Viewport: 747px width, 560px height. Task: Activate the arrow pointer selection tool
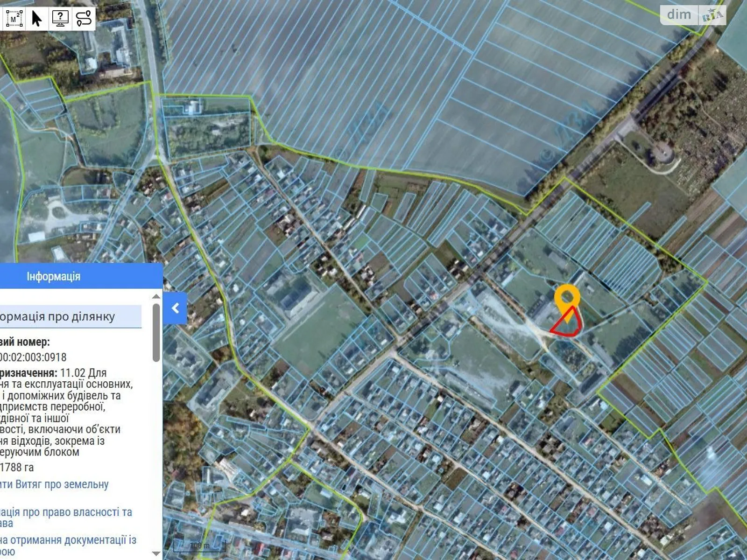[x=37, y=19]
